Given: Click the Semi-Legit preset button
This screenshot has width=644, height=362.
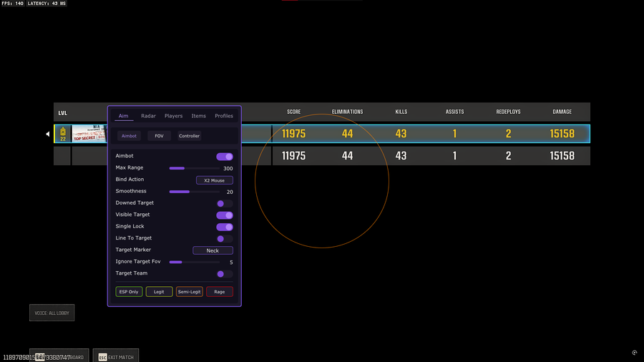Looking at the screenshot, I should [190, 292].
